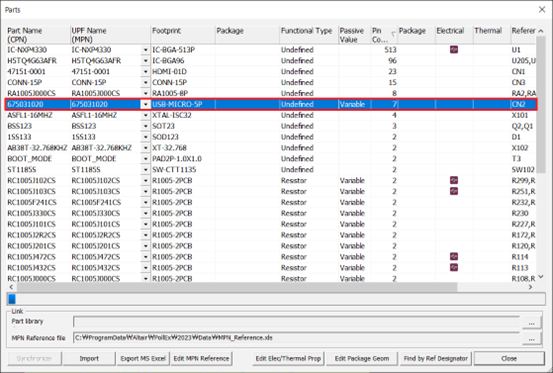The image size is (553, 373).
Task: Open Edit Package Geom
Action: [362, 359]
